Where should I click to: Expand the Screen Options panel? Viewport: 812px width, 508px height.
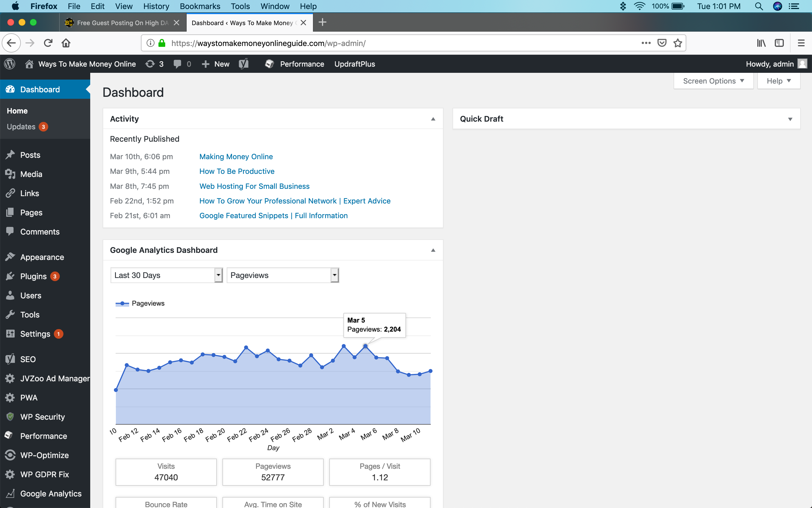(713, 81)
